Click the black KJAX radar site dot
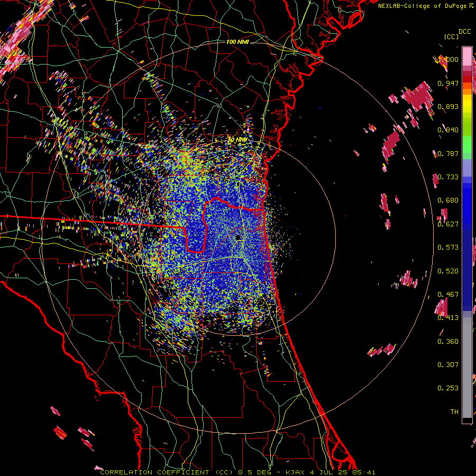Viewport: 476px width, 476px height. pos(238,237)
